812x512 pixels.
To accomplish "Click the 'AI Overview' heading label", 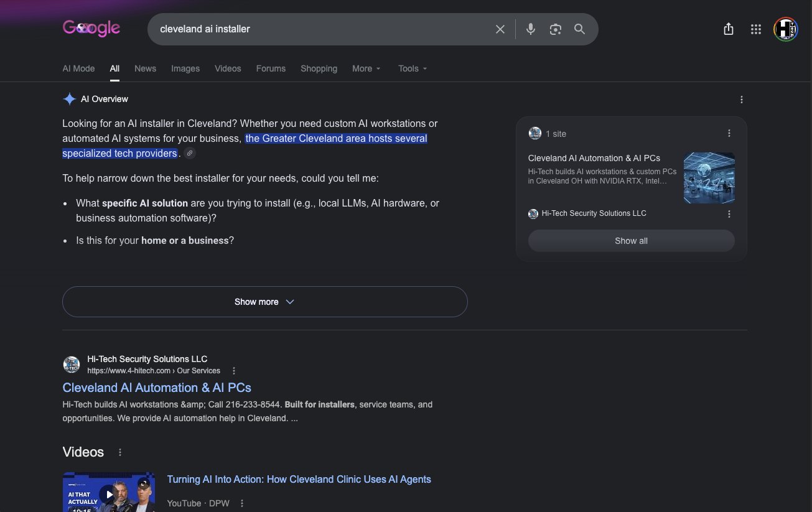I will [105, 99].
